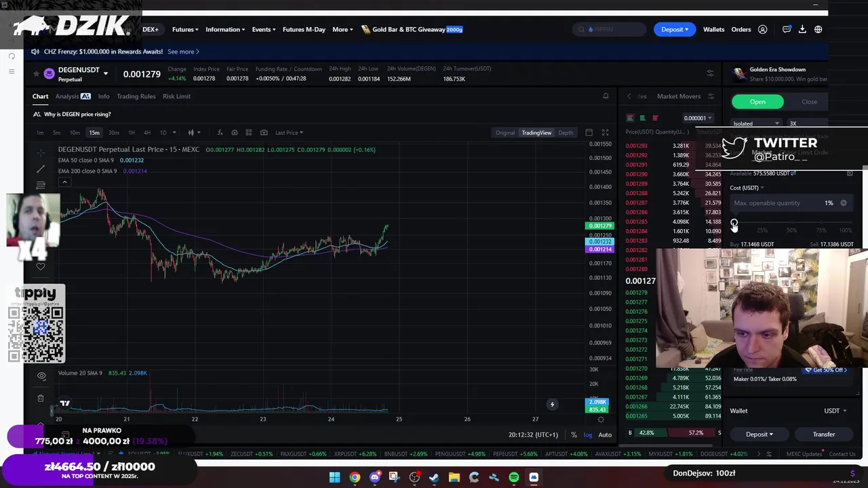Open the Wallet USDT currency dropdown
Image resolution: width=868 pixels, height=488 pixels.
[x=835, y=411]
